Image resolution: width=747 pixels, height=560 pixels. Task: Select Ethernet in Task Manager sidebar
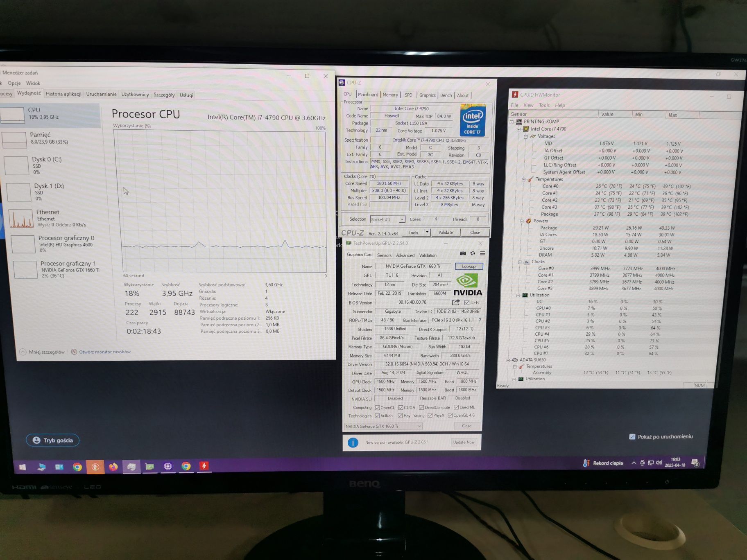[x=54, y=218]
